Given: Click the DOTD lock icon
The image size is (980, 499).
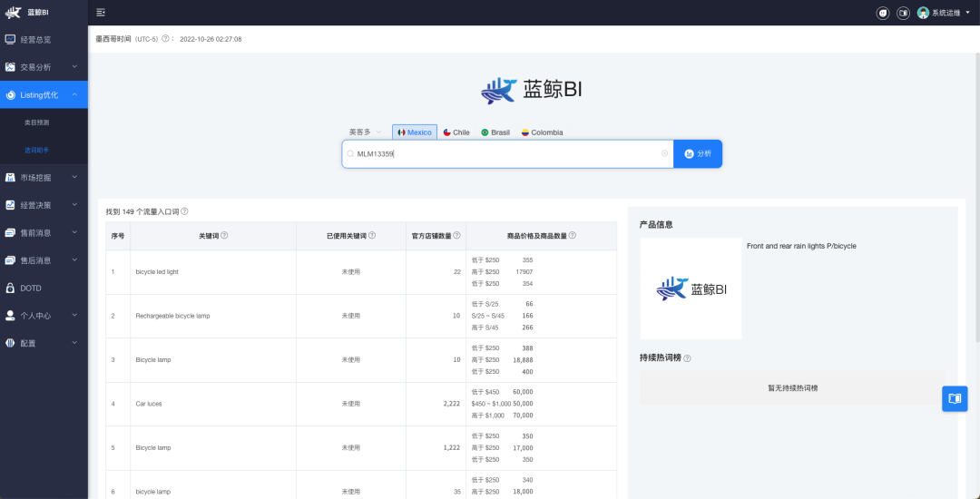Looking at the screenshot, I should click(x=10, y=288).
